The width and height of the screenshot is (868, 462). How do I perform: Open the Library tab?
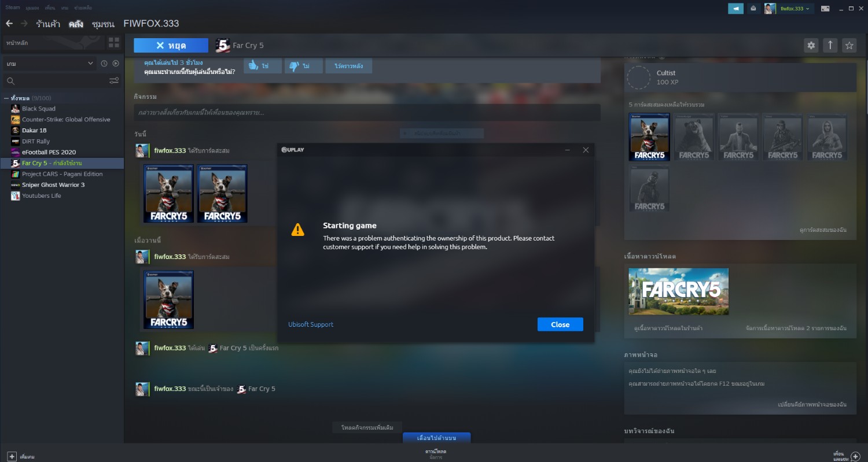coord(76,24)
